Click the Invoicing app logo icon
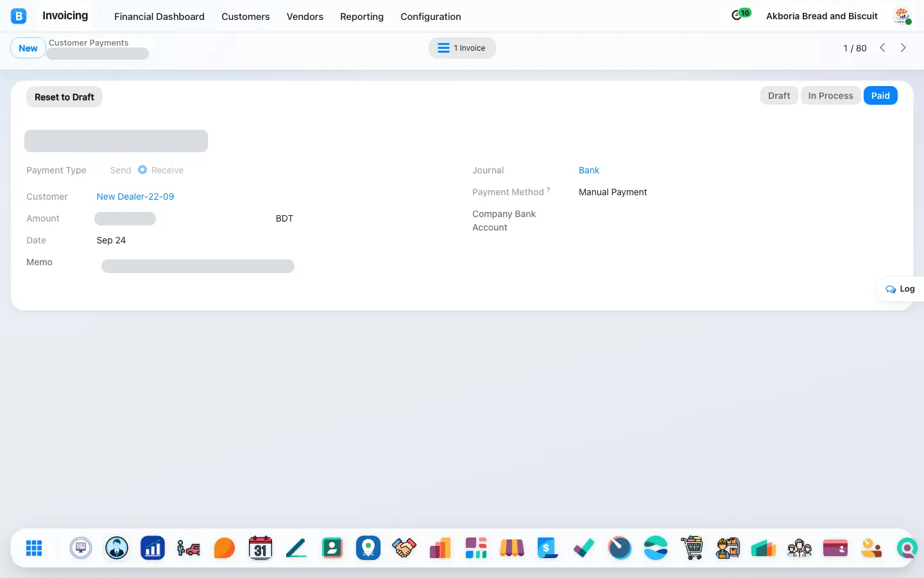 tap(19, 16)
